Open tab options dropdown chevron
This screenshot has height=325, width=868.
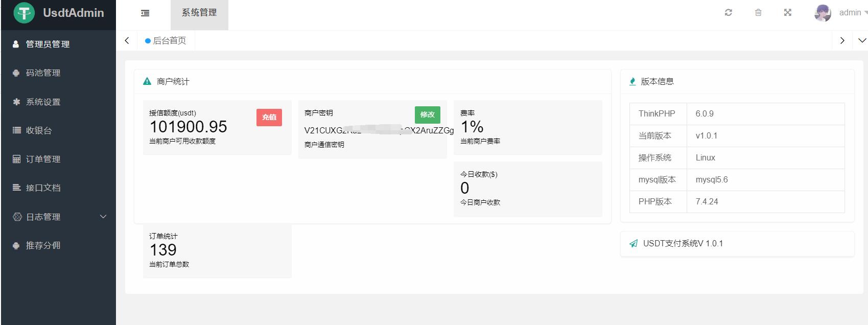862,40
